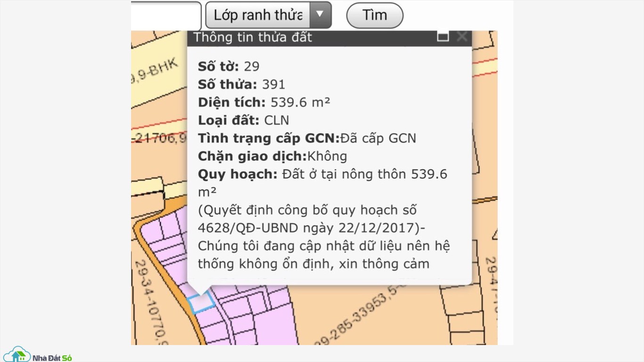Select the blue-outlined parcel on the map
The width and height of the screenshot is (644, 362).
click(x=201, y=302)
